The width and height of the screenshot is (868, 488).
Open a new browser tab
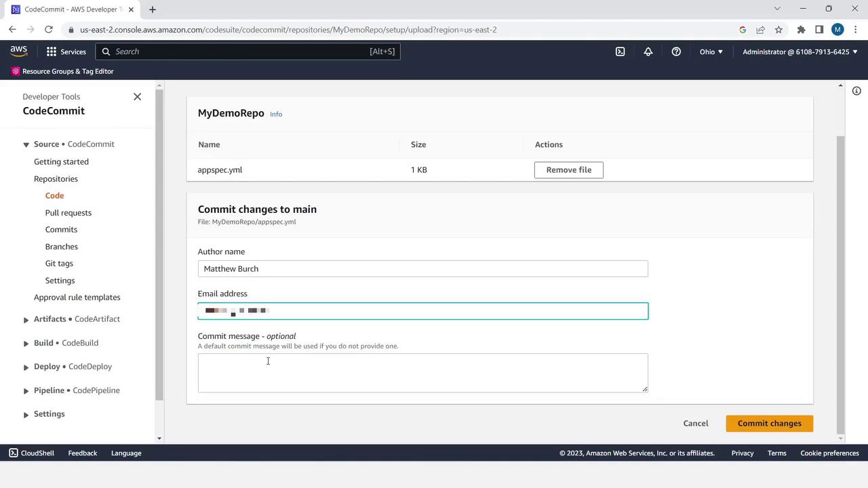coord(153,9)
